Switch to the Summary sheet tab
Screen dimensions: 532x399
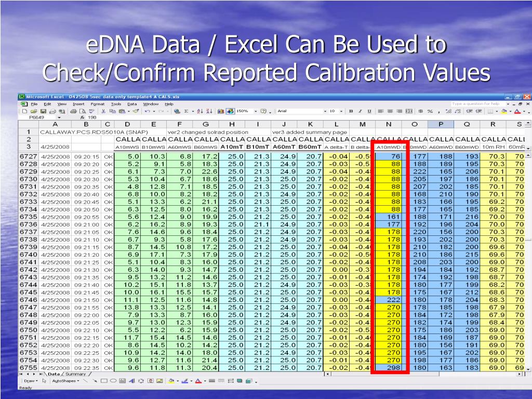tap(76, 374)
